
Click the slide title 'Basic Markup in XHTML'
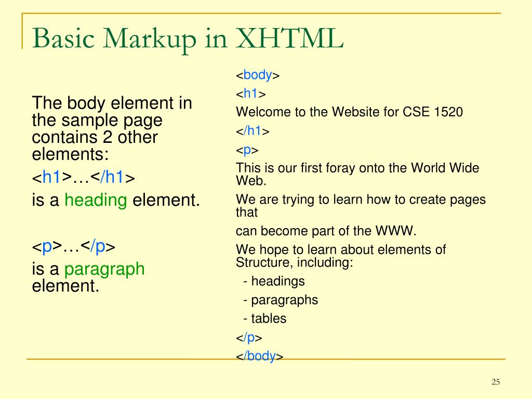point(188,39)
